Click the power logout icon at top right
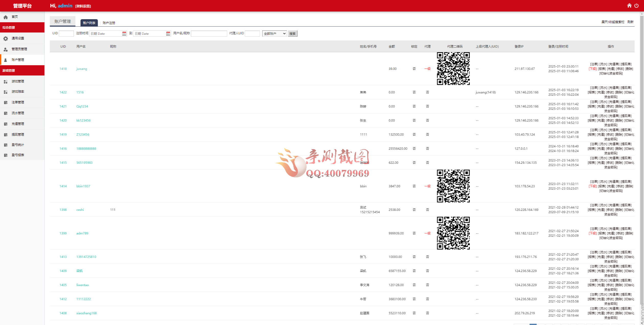644x325 pixels. click(637, 5)
